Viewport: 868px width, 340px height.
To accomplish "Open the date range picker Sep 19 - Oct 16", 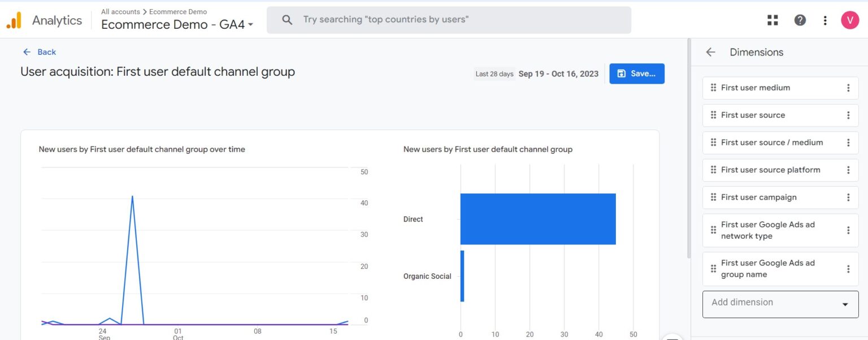I will 558,74.
